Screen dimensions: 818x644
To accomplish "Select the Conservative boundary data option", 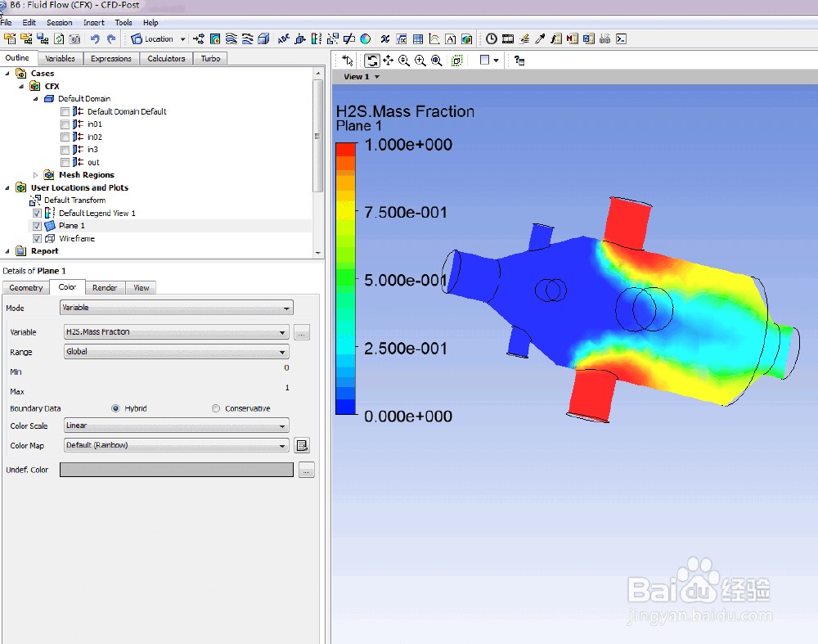I will tap(216, 408).
